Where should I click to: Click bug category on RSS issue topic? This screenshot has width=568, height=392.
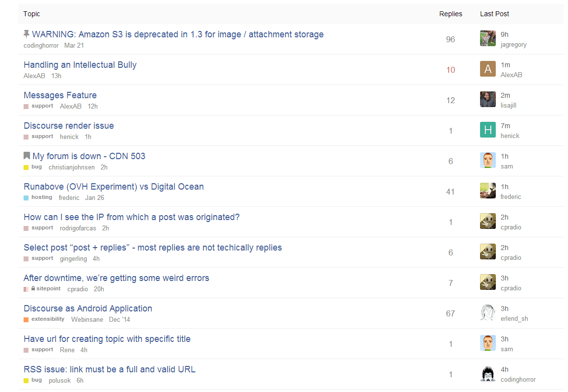pos(36,380)
